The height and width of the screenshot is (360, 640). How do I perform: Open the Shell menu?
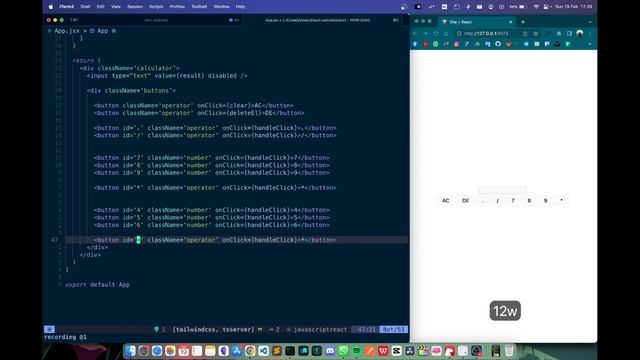(85, 7)
